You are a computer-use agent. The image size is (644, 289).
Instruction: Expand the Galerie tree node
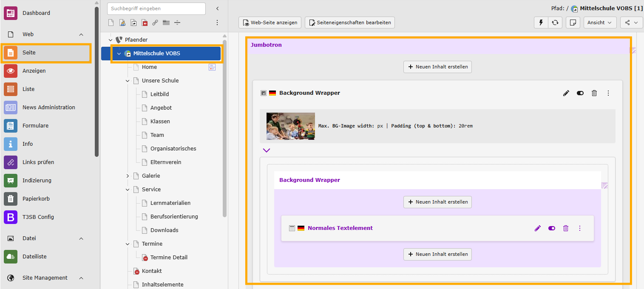(128, 176)
